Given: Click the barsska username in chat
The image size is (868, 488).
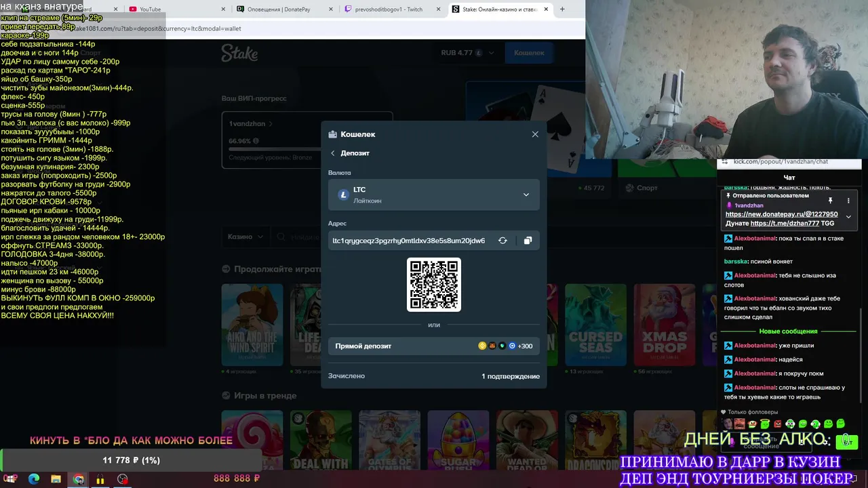Looking at the screenshot, I should (736, 261).
